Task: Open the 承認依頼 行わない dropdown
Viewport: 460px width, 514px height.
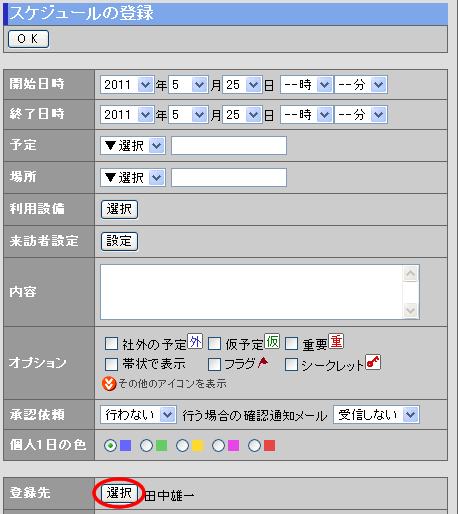Action: coord(138,415)
